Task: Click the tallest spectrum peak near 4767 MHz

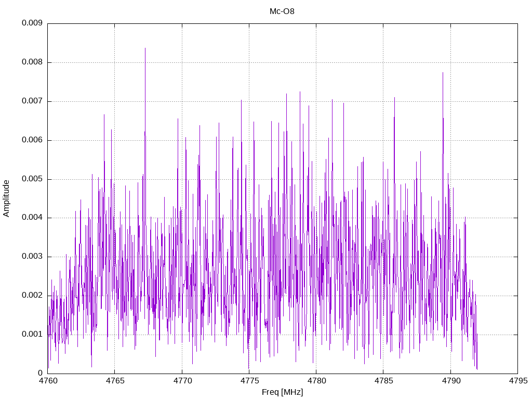Action: (145, 48)
